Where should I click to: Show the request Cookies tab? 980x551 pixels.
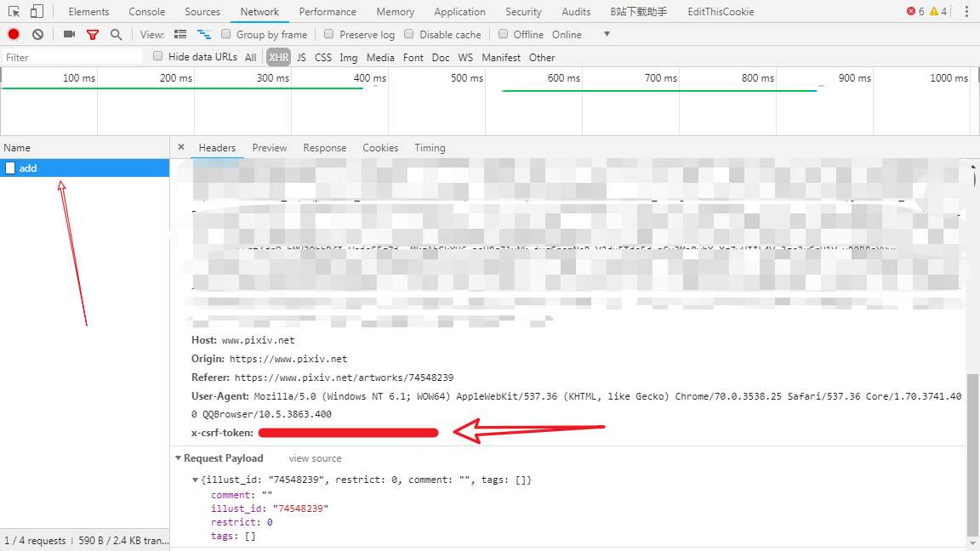point(380,147)
